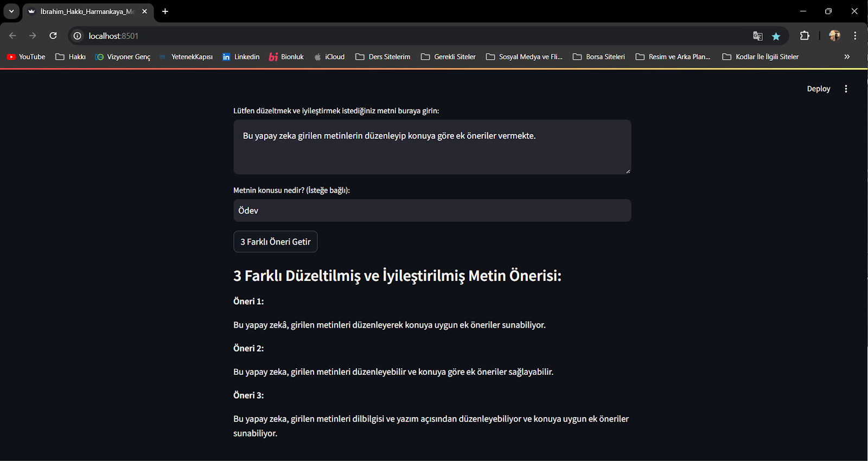Click the Ödev topic input field
868x461 pixels.
[432, 210]
